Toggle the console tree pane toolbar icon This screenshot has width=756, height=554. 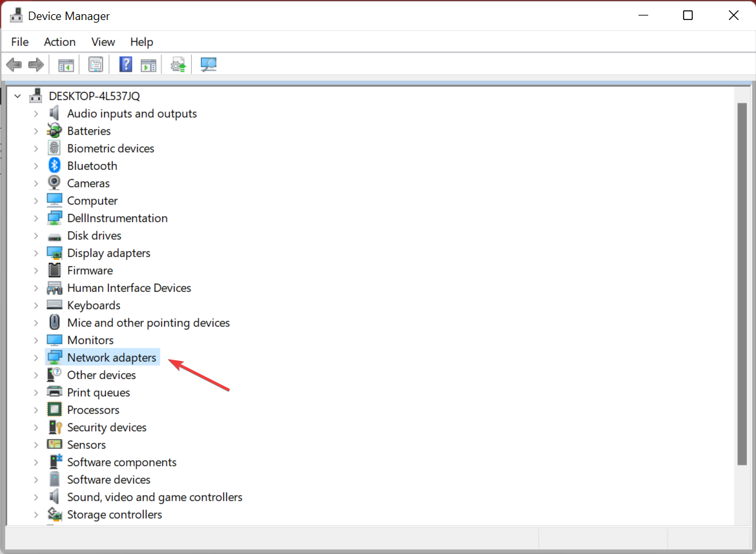[66, 65]
